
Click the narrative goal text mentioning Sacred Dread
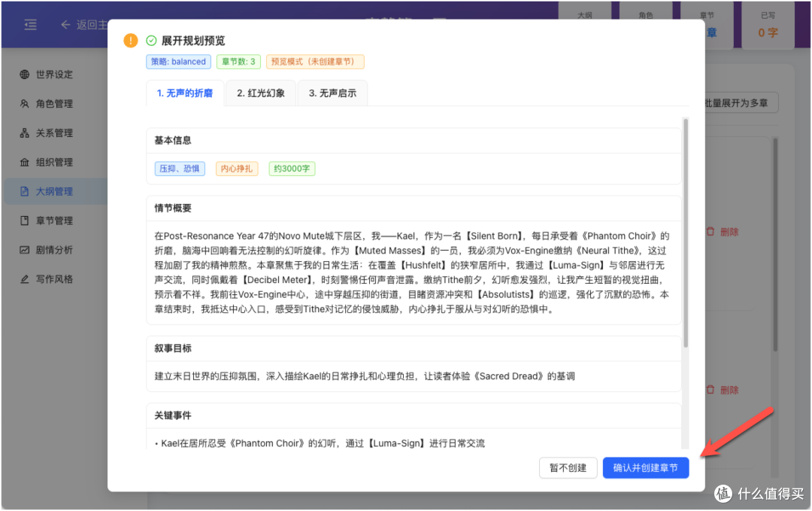click(x=365, y=376)
